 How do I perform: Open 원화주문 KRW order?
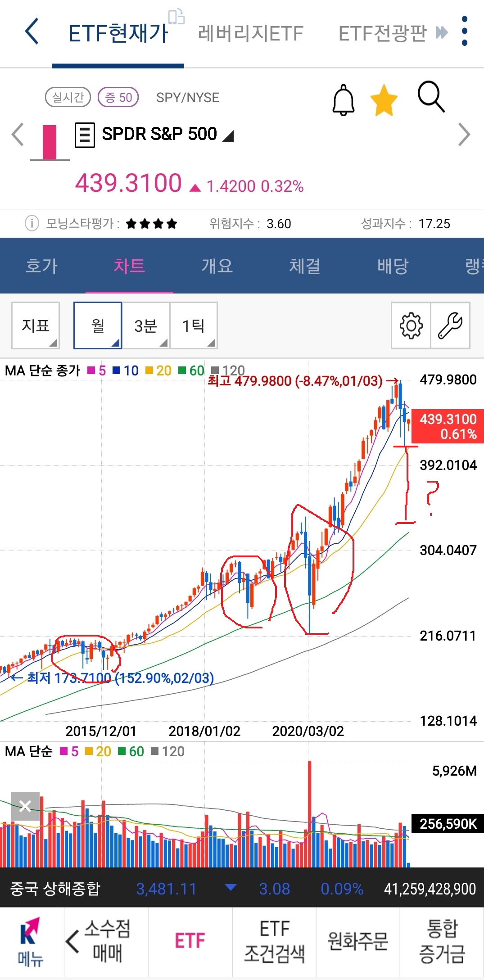[358, 941]
